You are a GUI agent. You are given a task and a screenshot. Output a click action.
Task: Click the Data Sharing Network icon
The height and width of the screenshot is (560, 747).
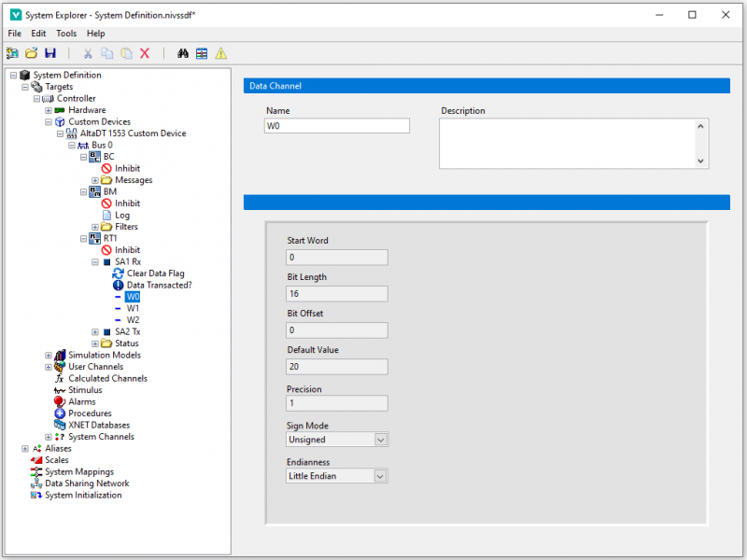36,483
